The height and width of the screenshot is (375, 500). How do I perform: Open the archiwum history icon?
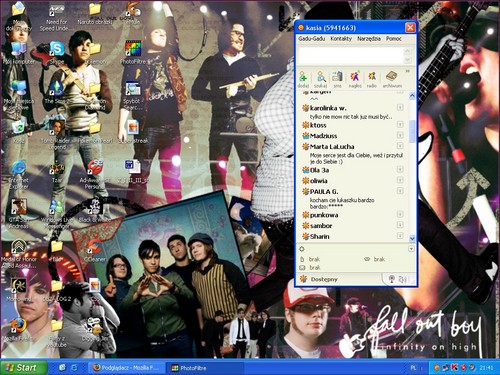(x=392, y=79)
